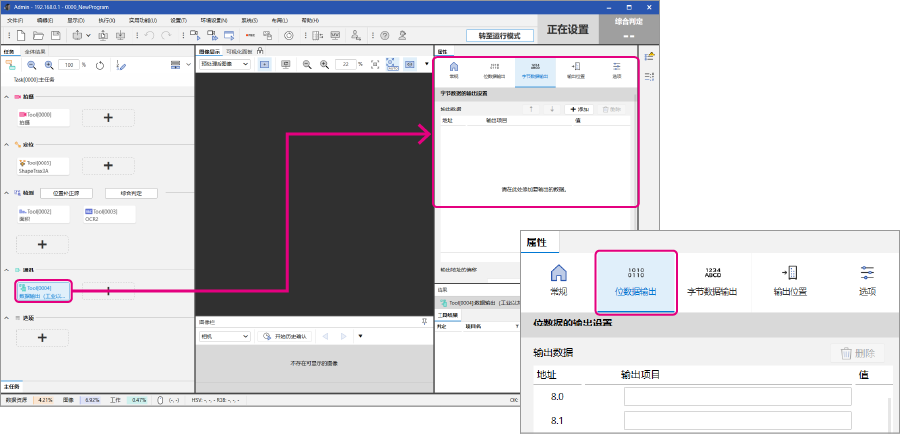Click the 转至运行模式 button
900x434 pixels.
499,35
